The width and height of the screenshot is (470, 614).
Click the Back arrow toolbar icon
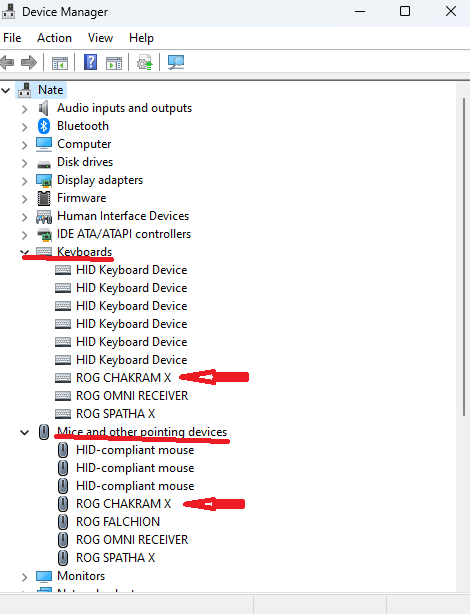click(x=7, y=62)
